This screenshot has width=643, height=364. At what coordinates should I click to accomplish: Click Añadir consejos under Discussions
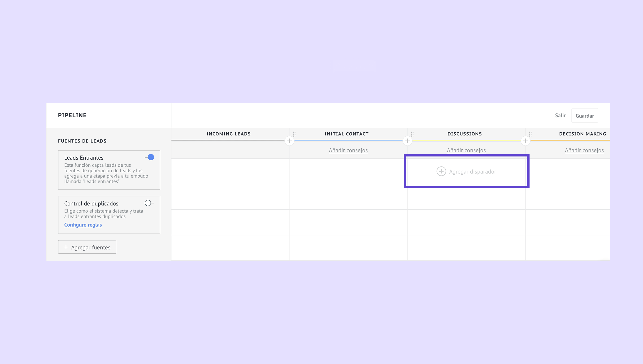(466, 150)
